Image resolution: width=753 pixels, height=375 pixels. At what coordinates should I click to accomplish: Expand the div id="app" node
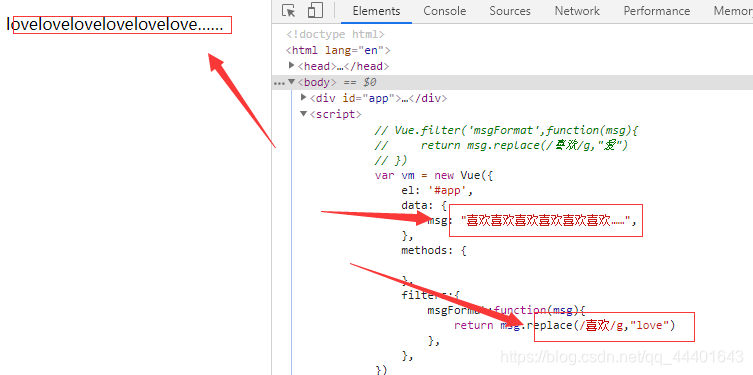(x=304, y=97)
